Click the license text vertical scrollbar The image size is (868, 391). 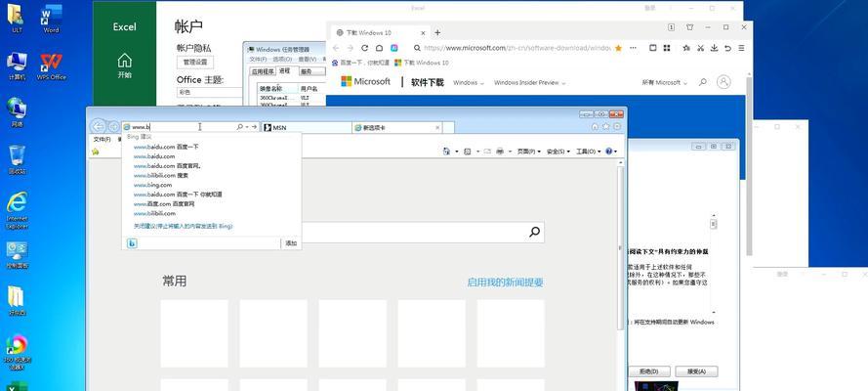pyautogui.click(x=714, y=266)
